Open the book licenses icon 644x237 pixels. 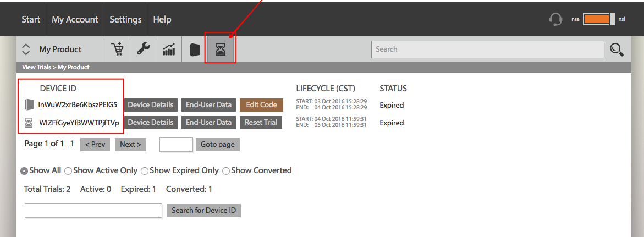194,49
